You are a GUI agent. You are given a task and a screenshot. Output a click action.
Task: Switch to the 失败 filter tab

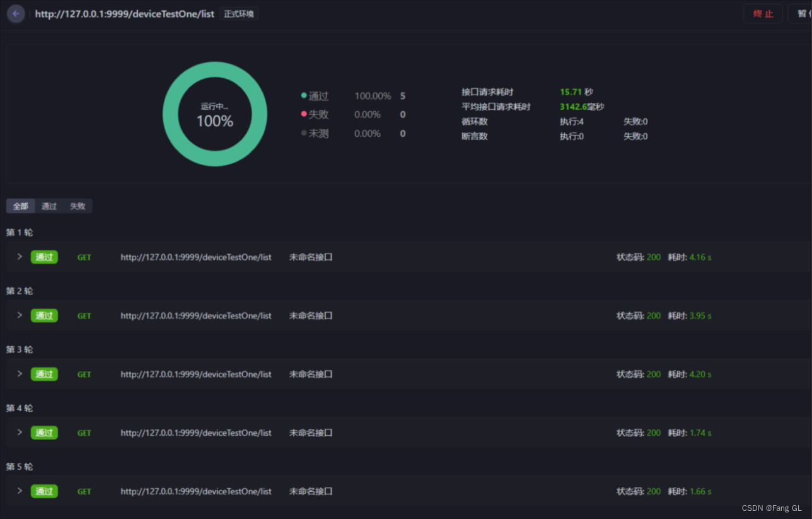coord(78,206)
